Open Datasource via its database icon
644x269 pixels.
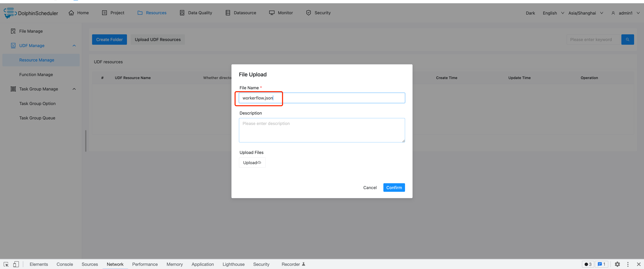click(x=228, y=13)
